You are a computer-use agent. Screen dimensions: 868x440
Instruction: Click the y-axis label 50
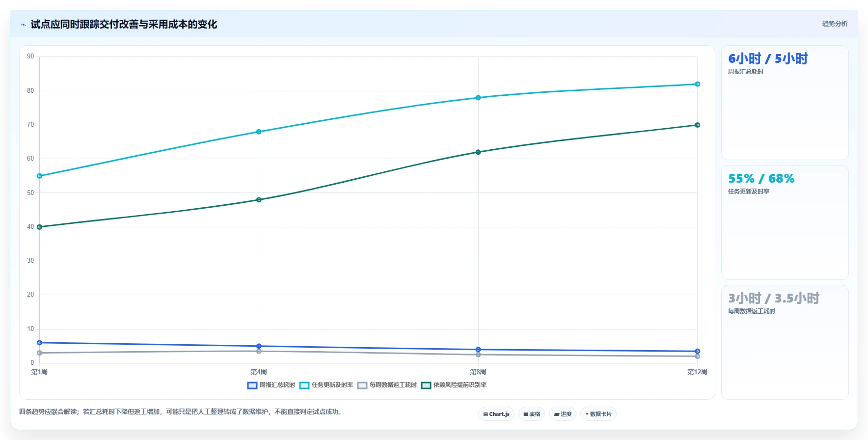click(x=30, y=193)
